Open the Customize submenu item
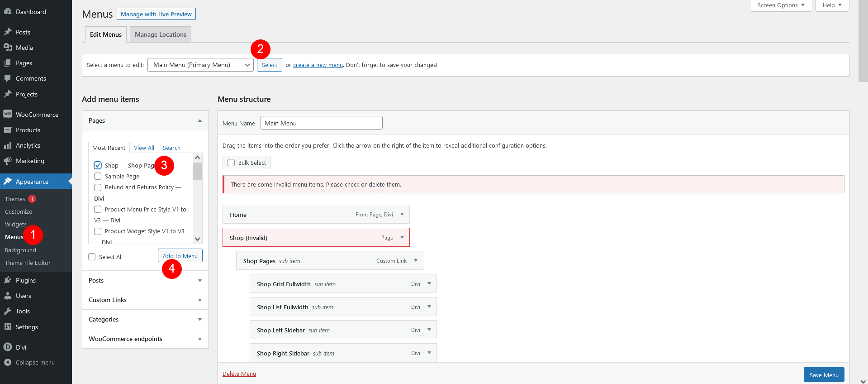The height and width of the screenshot is (384, 868). [x=19, y=211]
